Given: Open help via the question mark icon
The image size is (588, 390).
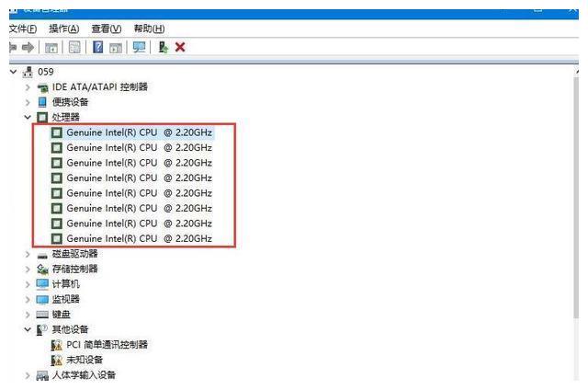Looking at the screenshot, I should point(98,47).
